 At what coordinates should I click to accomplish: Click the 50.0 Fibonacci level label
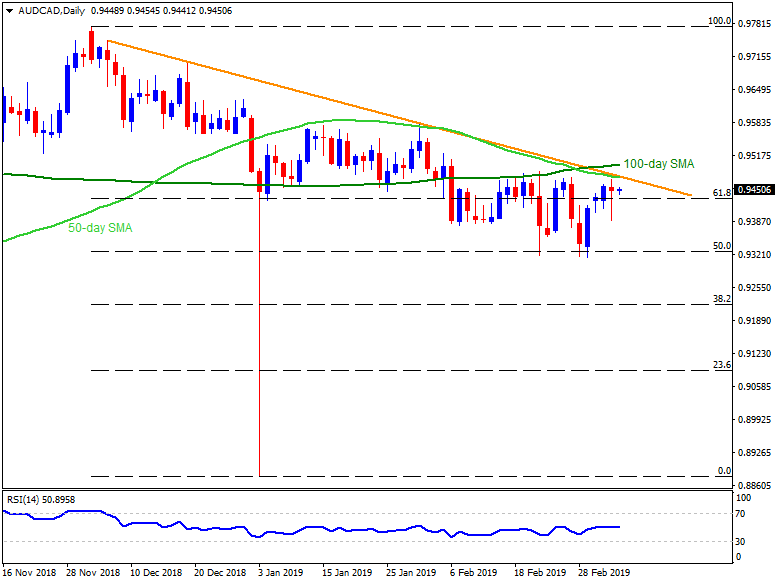(x=721, y=245)
